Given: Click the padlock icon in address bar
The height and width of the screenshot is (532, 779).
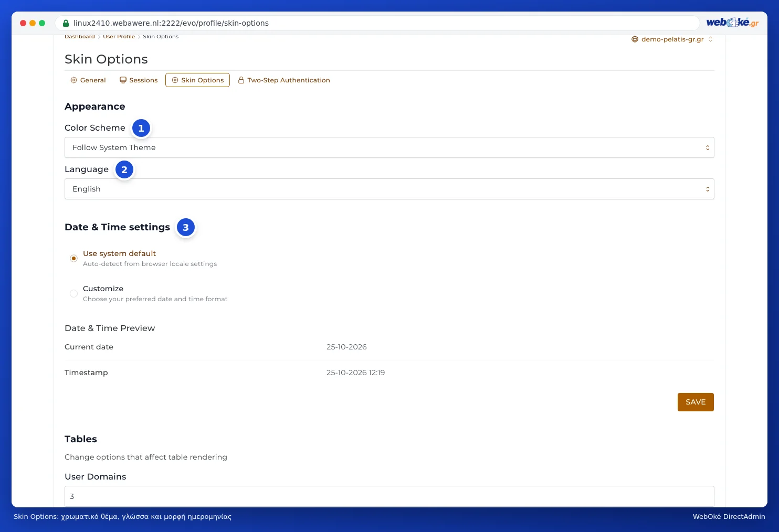Looking at the screenshot, I should pyautogui.click(x=66, y=23).
